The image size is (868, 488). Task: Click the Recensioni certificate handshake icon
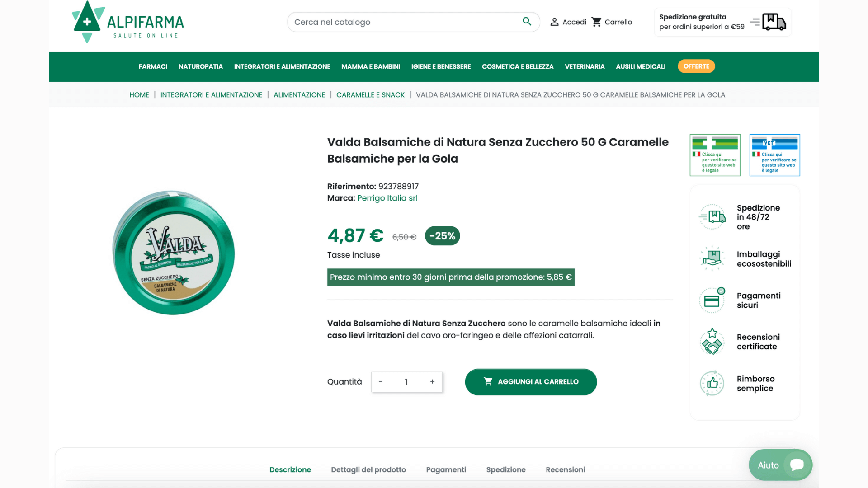point(712,342)
